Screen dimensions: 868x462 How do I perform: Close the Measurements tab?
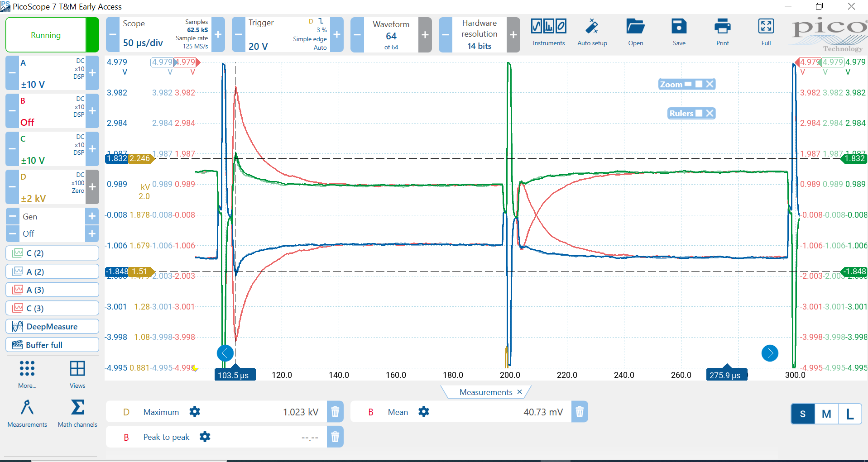[519, 392]
